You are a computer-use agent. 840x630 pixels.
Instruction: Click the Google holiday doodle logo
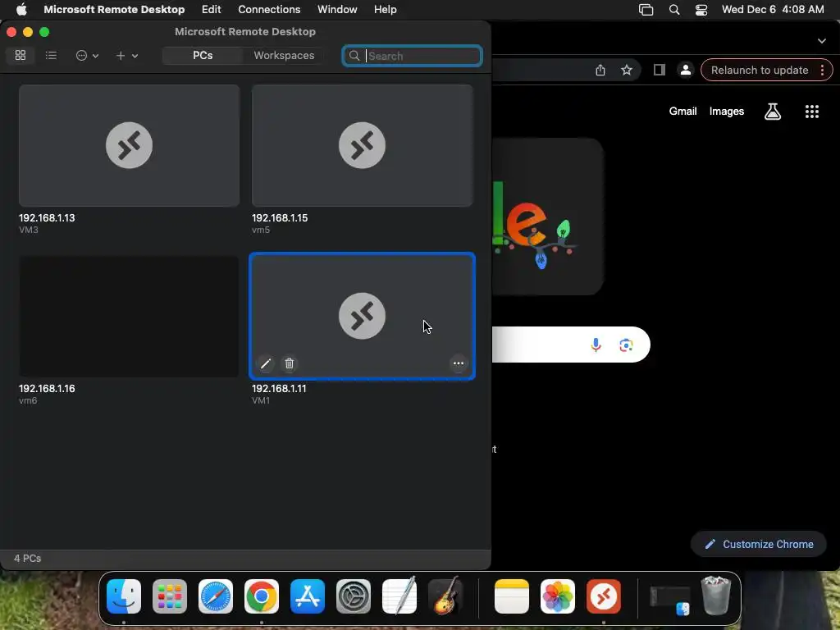tap(547, 217)
